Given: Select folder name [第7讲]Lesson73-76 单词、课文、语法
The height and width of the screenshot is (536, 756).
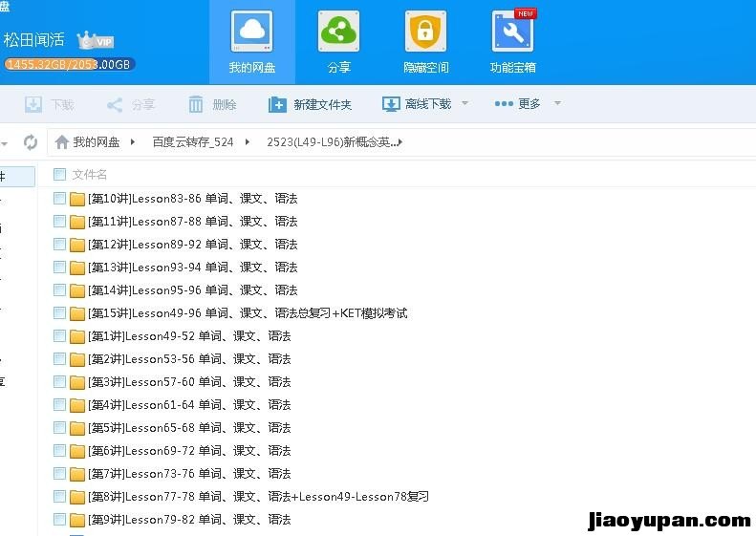Looking at the screenshot, I should pyautogui.click(x=189, y=474).
